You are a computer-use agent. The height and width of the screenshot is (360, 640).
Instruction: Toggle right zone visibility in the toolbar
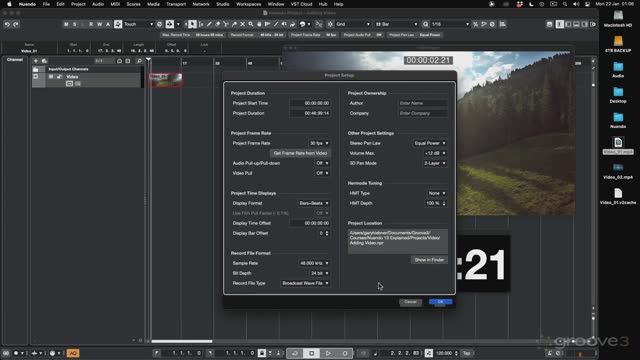point(585,24)
